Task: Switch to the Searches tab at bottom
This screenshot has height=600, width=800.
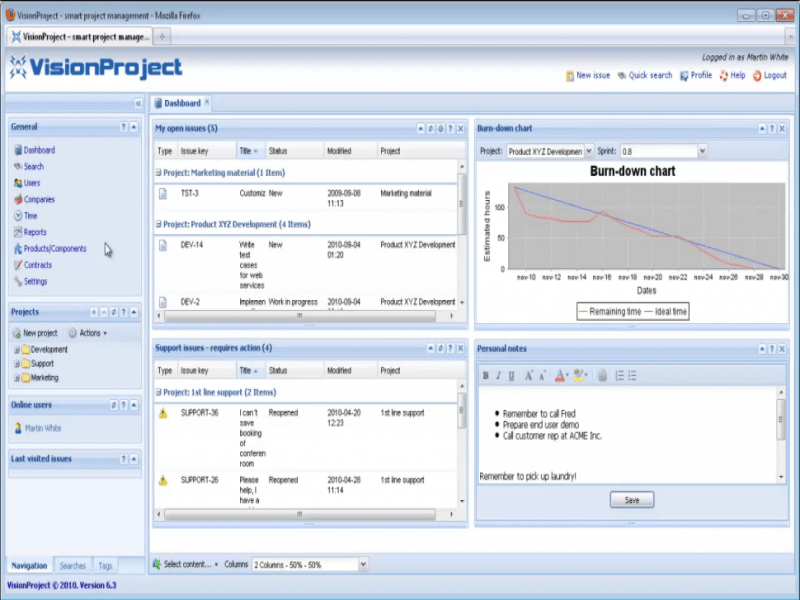Action: pos(72,566)
